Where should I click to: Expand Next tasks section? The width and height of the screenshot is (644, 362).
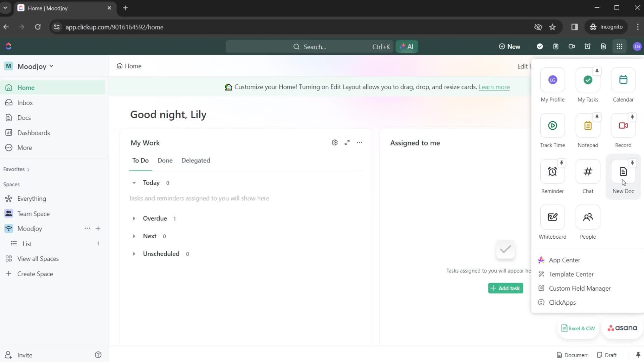[134, 236]
